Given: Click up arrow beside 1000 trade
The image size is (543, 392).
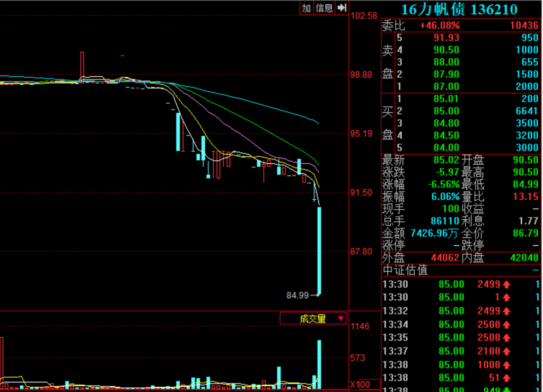Looking at the screenshot, I should (506, 365).
